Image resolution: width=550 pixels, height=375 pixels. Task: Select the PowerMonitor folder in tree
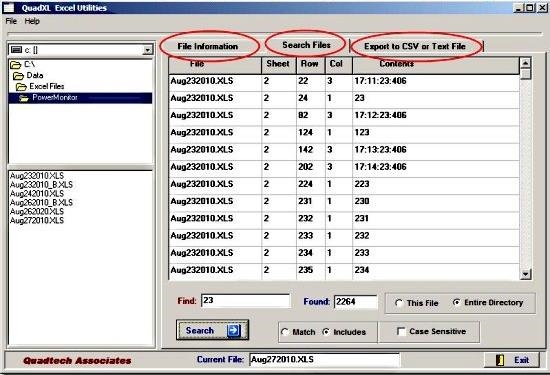[x=80, y=98]
